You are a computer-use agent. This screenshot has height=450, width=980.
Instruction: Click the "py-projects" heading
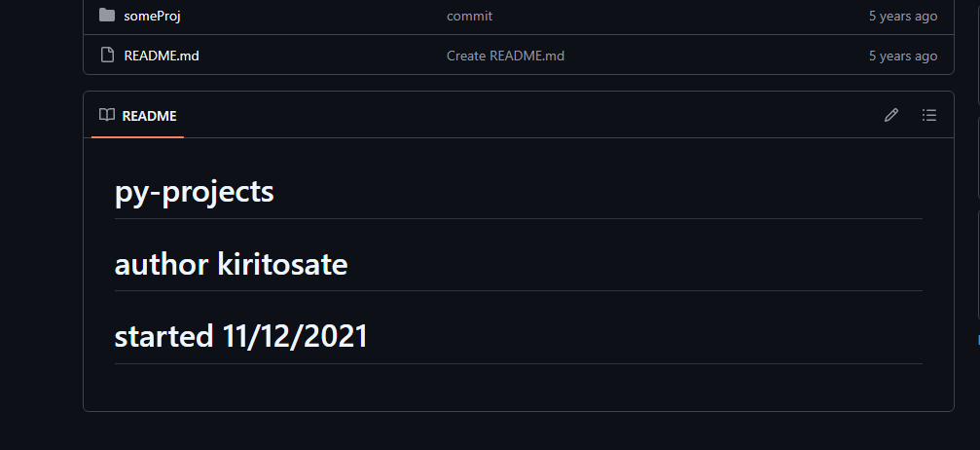pos(195,192)
